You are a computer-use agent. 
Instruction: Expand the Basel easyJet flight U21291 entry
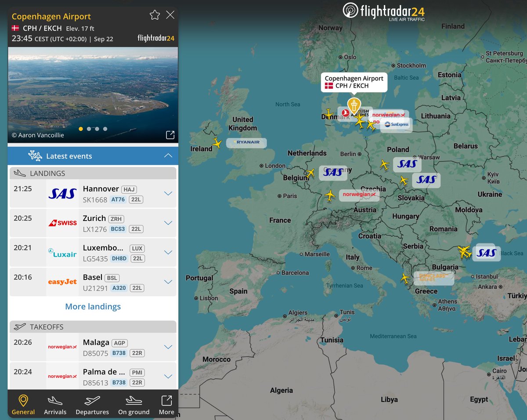tap(168, 282)
